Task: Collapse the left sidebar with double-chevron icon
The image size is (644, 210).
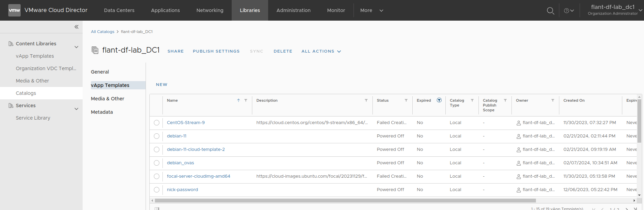Action: pyautogui.click(x=76, y=27)
